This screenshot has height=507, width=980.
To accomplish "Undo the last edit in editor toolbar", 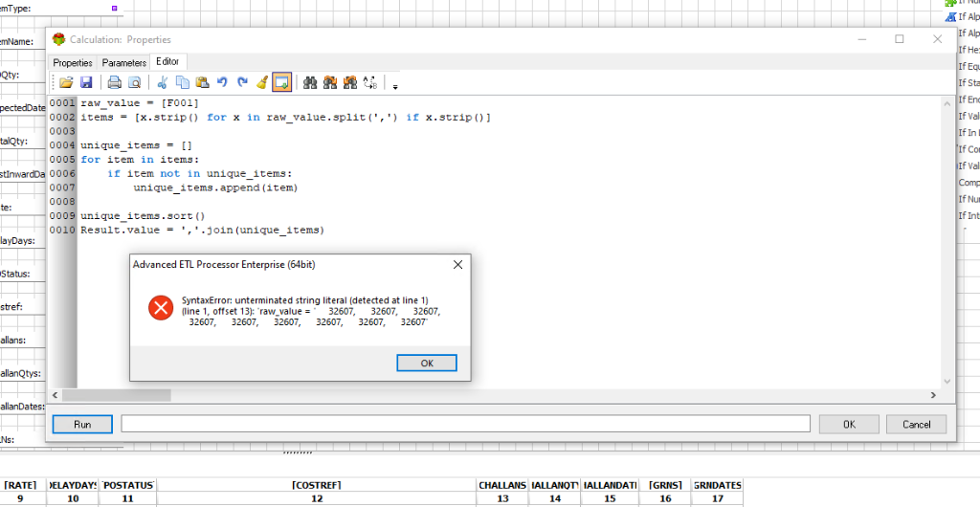I will pyautogui.click(x=222, y=82).
